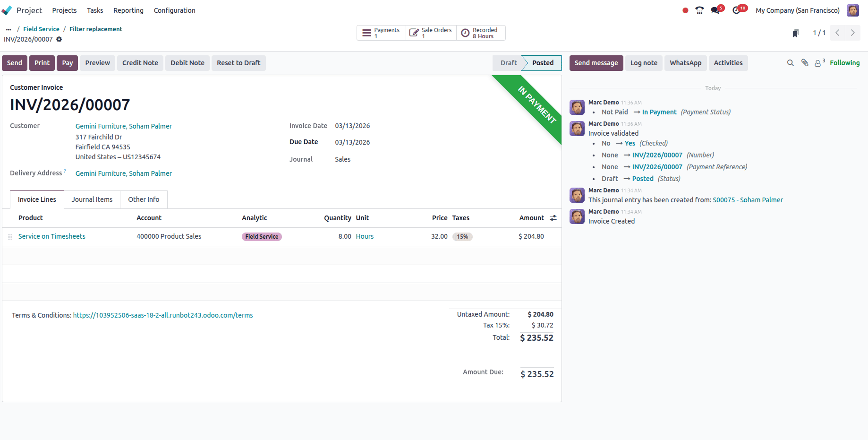Screen dimensions: 868x440
Task: Attach a file using the paperclip icon
Action: coord(804,62)
